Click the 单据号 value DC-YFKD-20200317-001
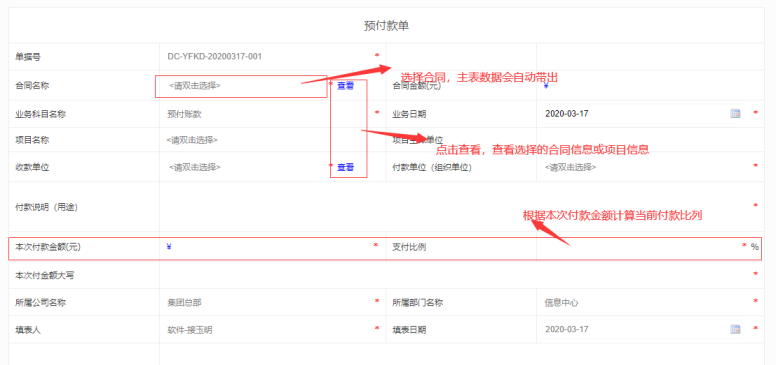The image size is (776, 365). click(x=215, y=56)
